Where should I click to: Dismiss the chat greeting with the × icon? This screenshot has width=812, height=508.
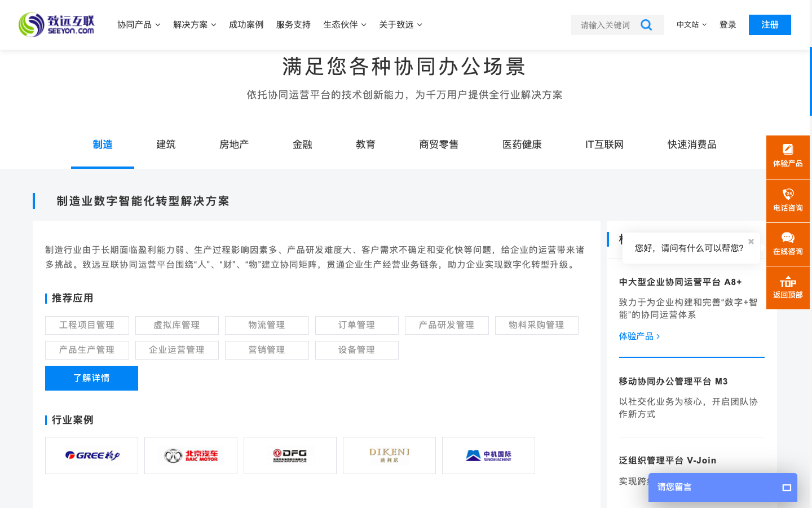pos(751,241)
